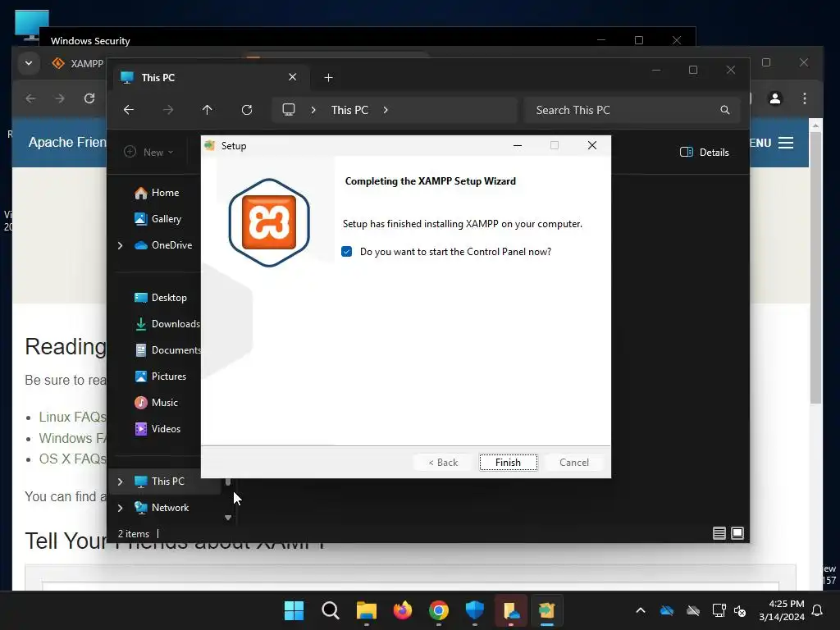This screenshot has height=630, width=840.
Task: Click the search magnifier in File Explorer
Action: [x=725, y=110]
